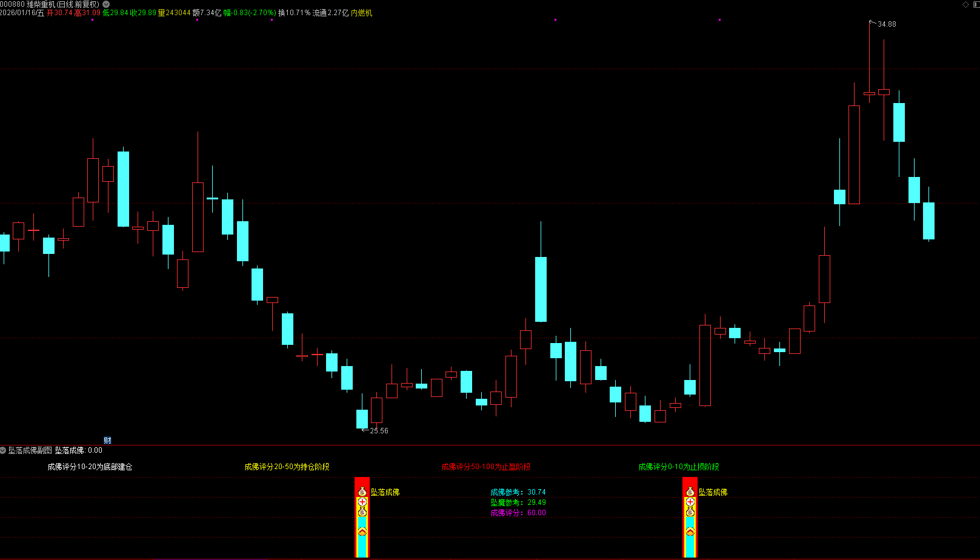Viewport: 980px width, 560px height.
Task: Click the change 幅-0.83(-2.70%)
Action: point(250,13)
